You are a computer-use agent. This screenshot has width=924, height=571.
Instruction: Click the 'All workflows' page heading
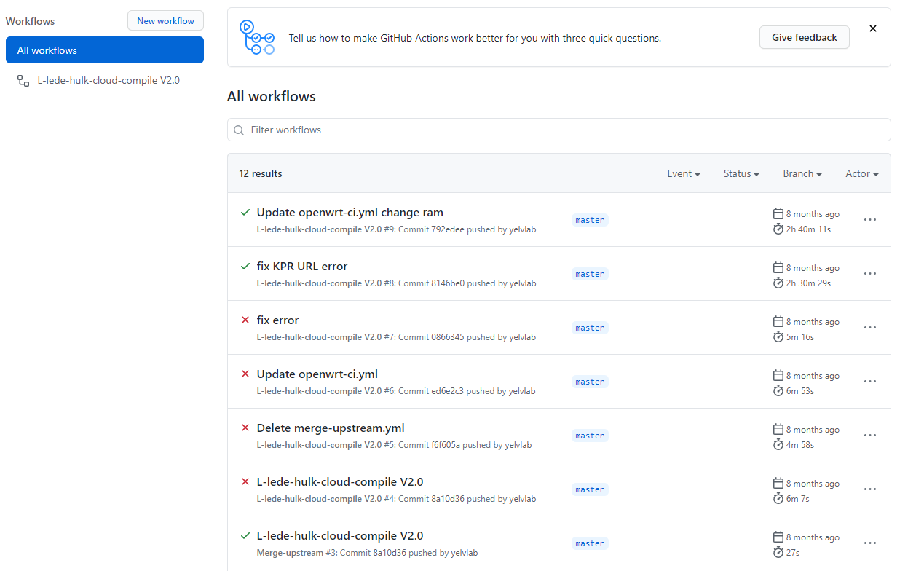(x=272, y=96)
